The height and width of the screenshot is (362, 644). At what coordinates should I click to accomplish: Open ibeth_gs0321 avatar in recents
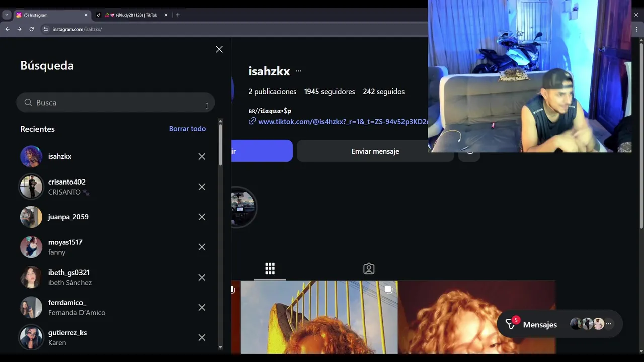point(31,277)
